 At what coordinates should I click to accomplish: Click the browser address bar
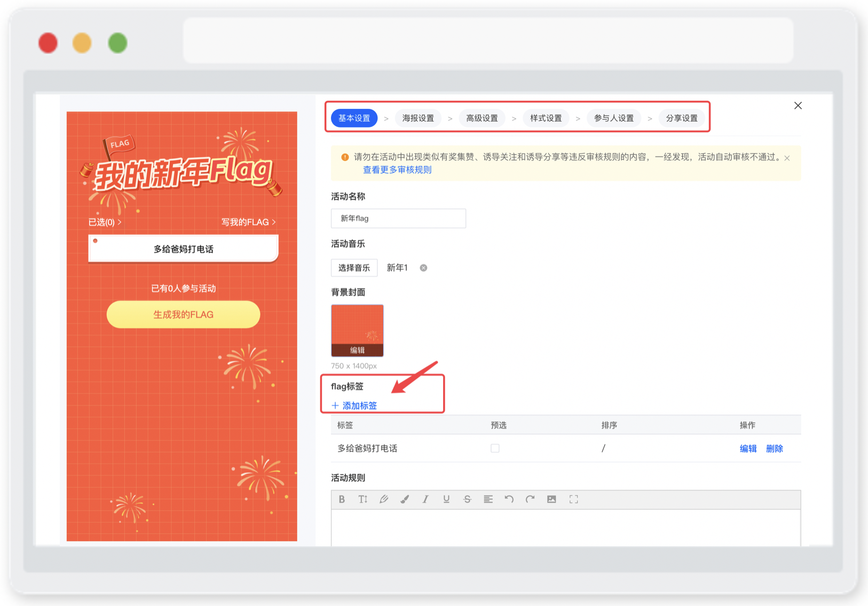coord(488,41)
